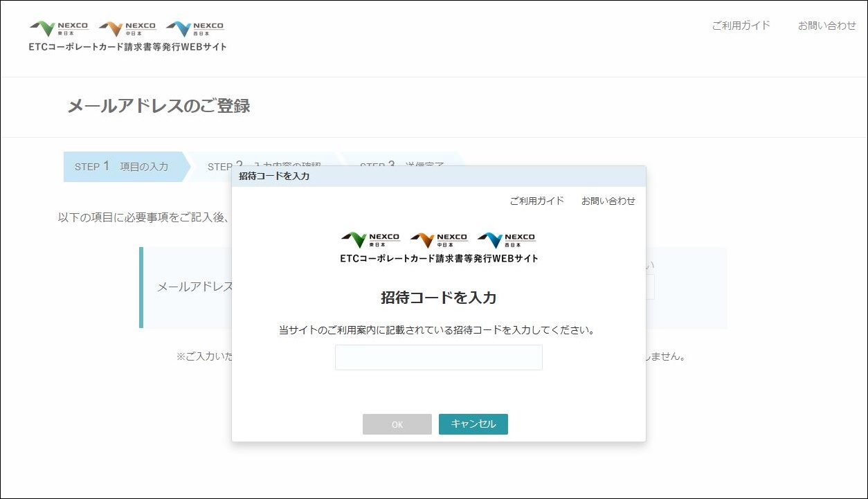Open お問い合わせ link inside the dialog
Image resolution: width=868 pixels, height=499 pixels.
coord(610,201)
